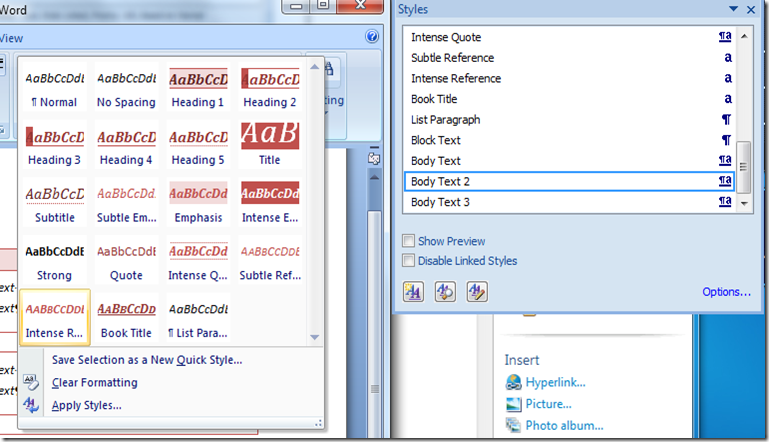The image size is (769, 442).
Task: Enable the Disable Linked Styles checkbox
Action: (408, 260)
